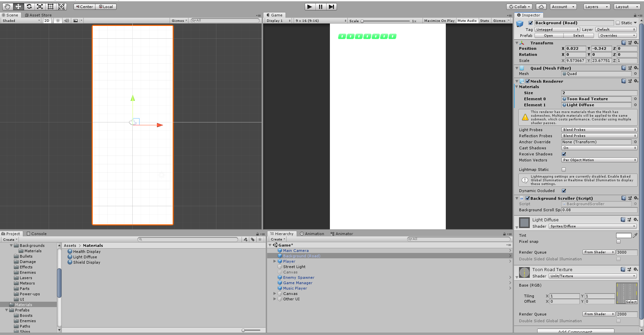Toggle scene audio speaker icon

(x=67, y=21)
